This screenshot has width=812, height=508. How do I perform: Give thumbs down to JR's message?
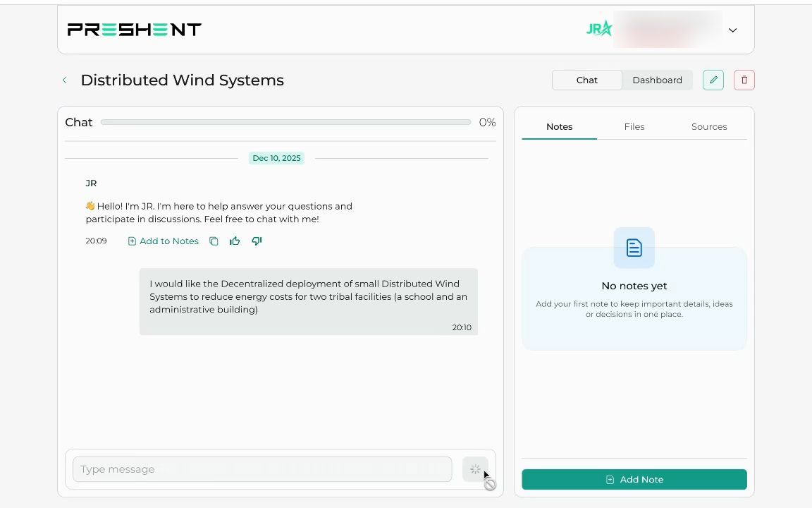[x=257, y=241]
